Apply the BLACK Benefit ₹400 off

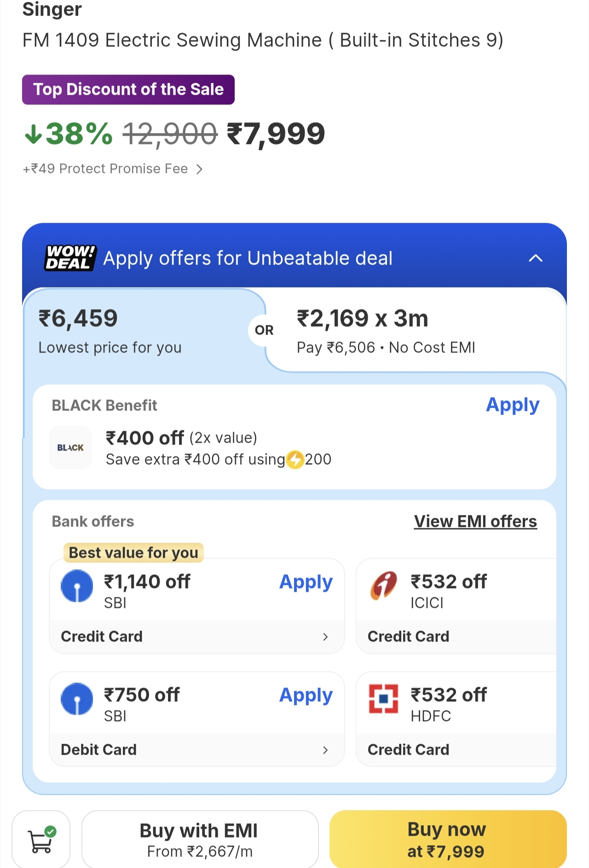pos(512,405)
